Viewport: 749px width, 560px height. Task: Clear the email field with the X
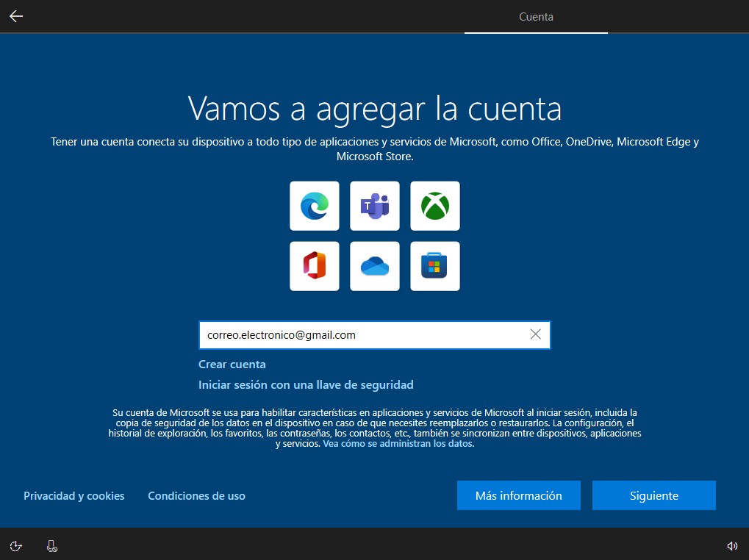click(536, 334)
